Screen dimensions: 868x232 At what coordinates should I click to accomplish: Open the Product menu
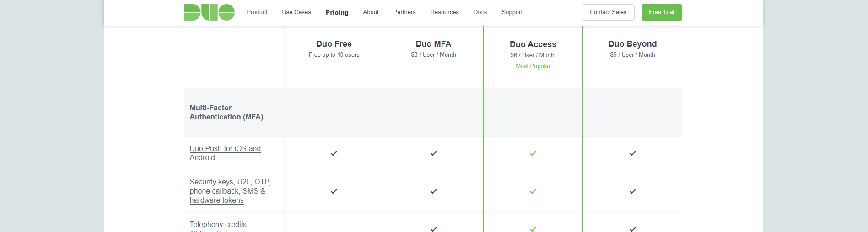pos(257,12)
